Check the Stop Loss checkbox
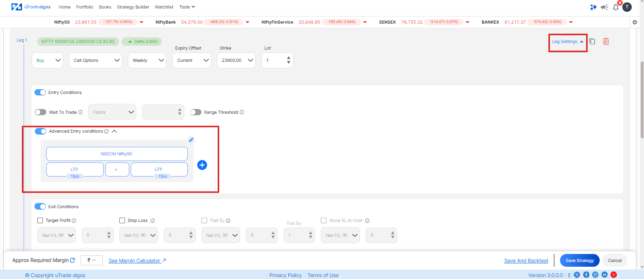The image size is (644, 279). pyautogui.click(x=122, y=220)
